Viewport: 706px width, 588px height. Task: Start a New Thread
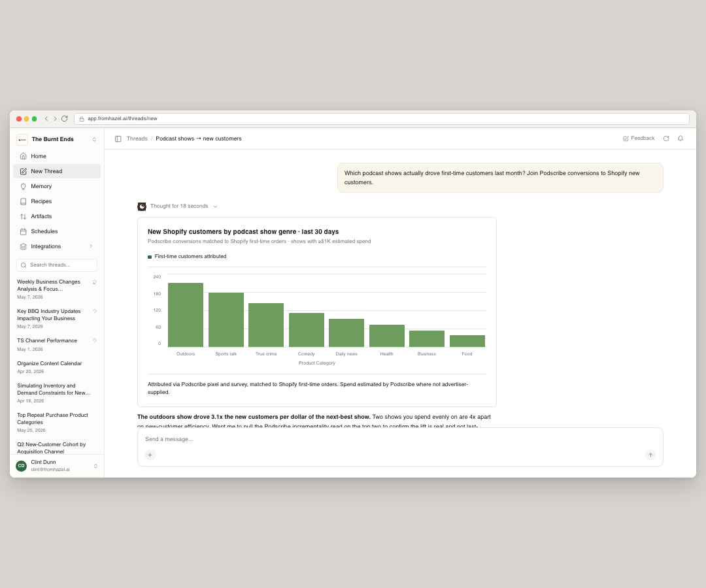(x=57, y=171)
